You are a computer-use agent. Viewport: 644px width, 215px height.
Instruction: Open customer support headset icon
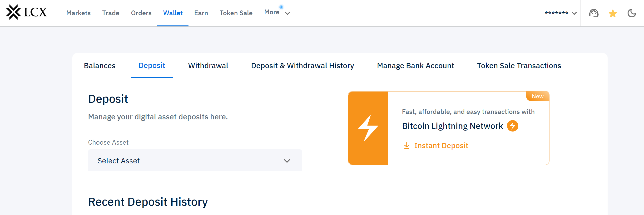(594, 13)
